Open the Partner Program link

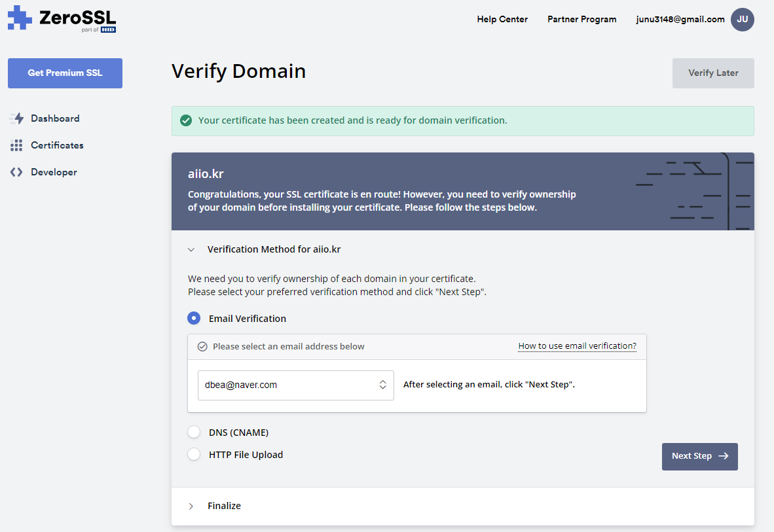[581, 19]
